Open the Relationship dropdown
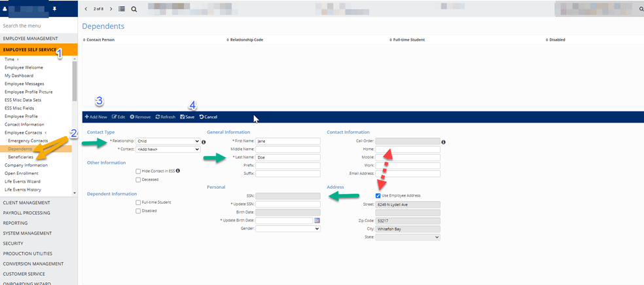 168,141
